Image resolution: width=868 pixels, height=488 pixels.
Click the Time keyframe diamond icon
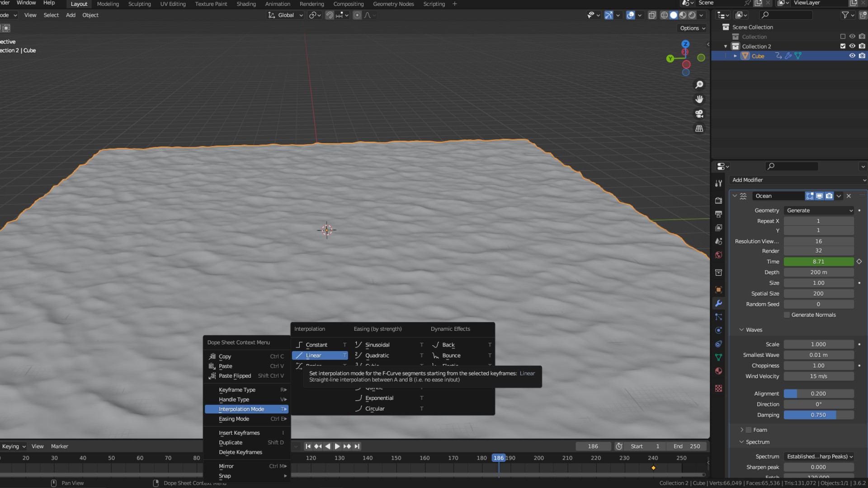[x=859, y=262]
